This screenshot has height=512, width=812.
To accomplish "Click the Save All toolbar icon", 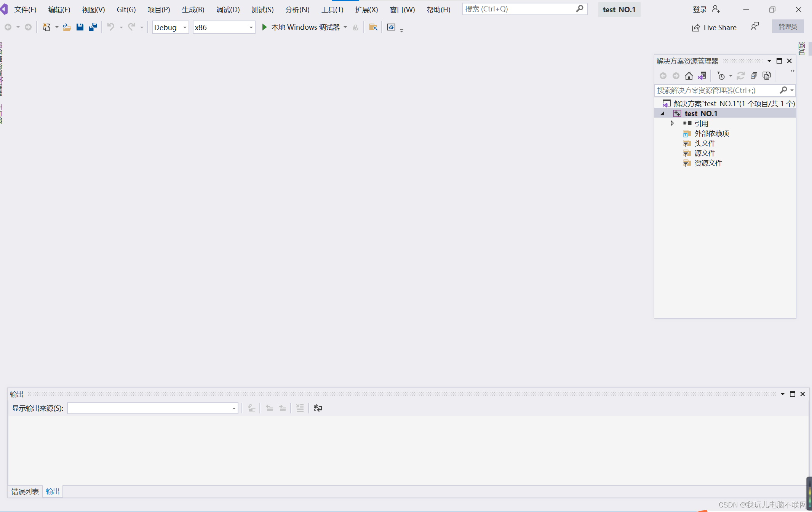I will 93,27.
